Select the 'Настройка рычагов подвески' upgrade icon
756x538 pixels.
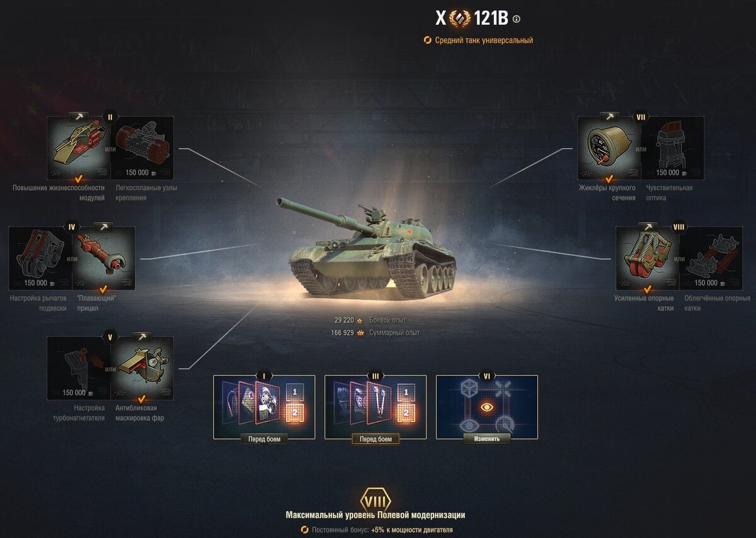tap(40, 258)
